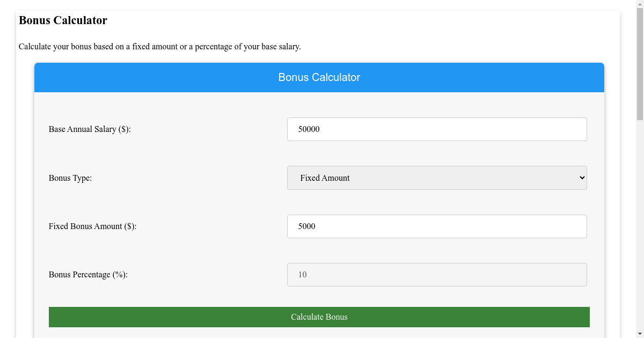Viewport: 644px width, 338px height.
Task: Click the 'Bonus Calculator' page title
Action: pos(63,20)
